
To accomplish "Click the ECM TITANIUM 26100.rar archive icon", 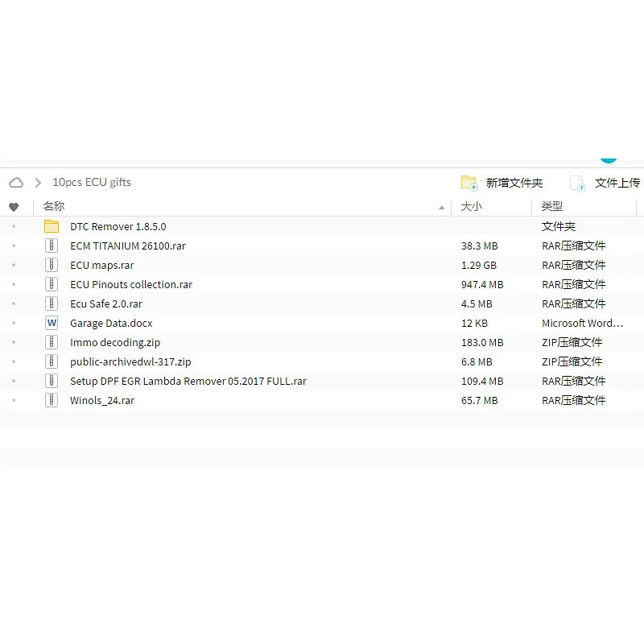I will pos(52,246).
